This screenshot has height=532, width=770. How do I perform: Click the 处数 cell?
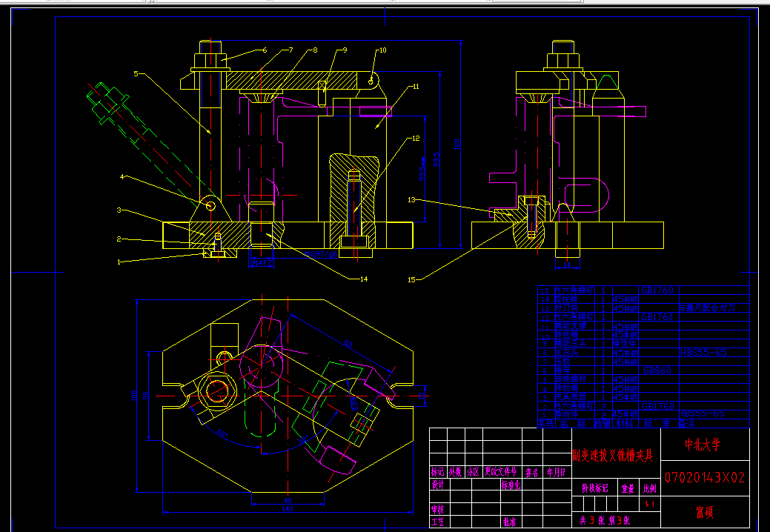pyautogui.click(x=455, y=472)
